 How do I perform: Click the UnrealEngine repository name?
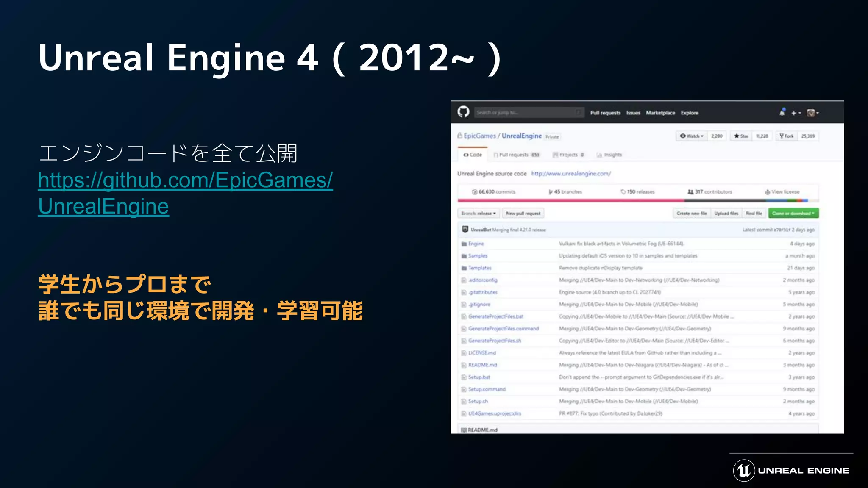coord(522,136)
